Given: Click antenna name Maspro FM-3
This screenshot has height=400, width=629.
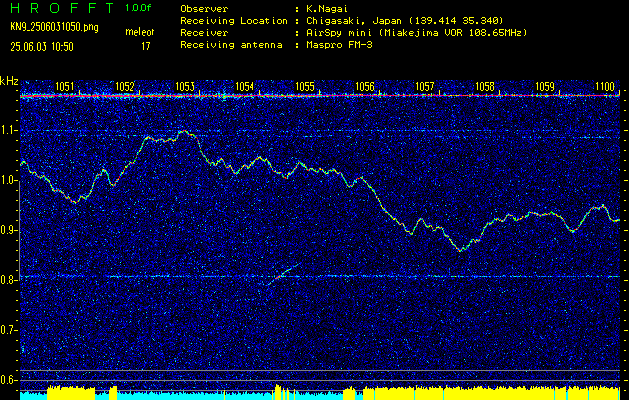Looking at the screenshot, I should point(339,45).
